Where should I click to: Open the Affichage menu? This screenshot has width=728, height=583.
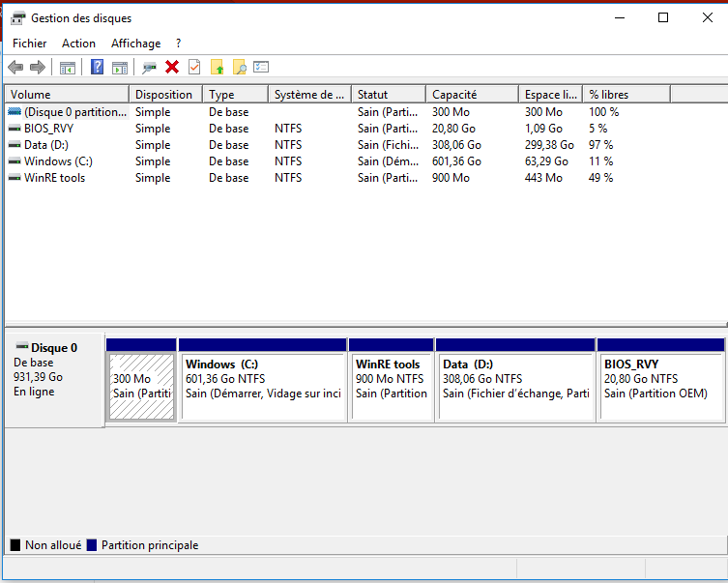pyautogui.click(x=136, y=44)
